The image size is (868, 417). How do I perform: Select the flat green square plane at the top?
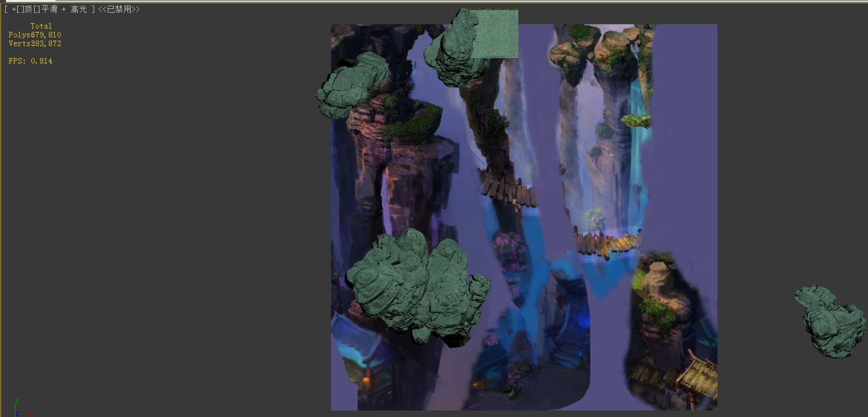click(496, 34)
